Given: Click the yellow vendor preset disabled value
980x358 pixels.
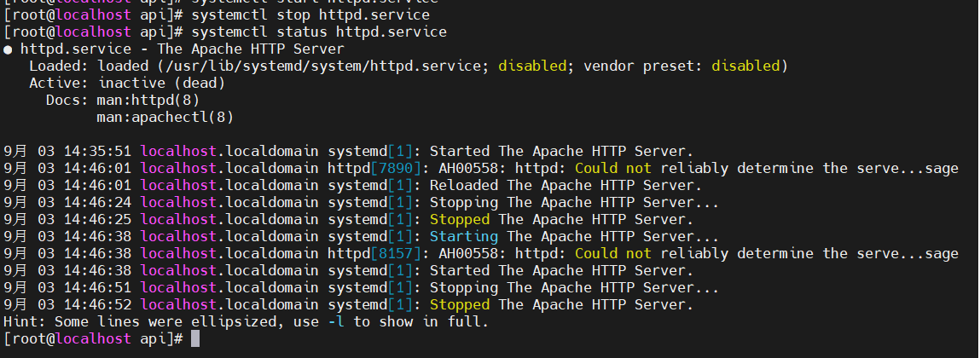Looking at the screenshot, I should (745, 66).
